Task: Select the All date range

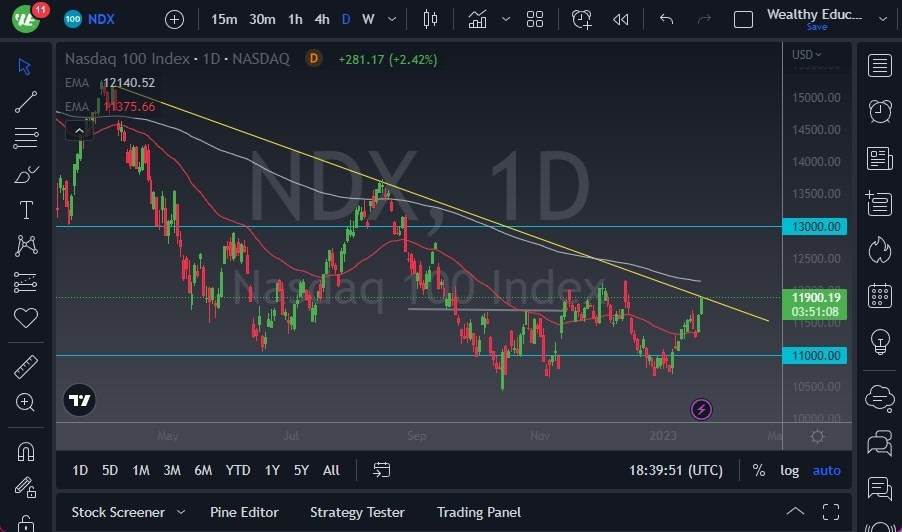Action: pyautogui.click(x=331, y=470)
